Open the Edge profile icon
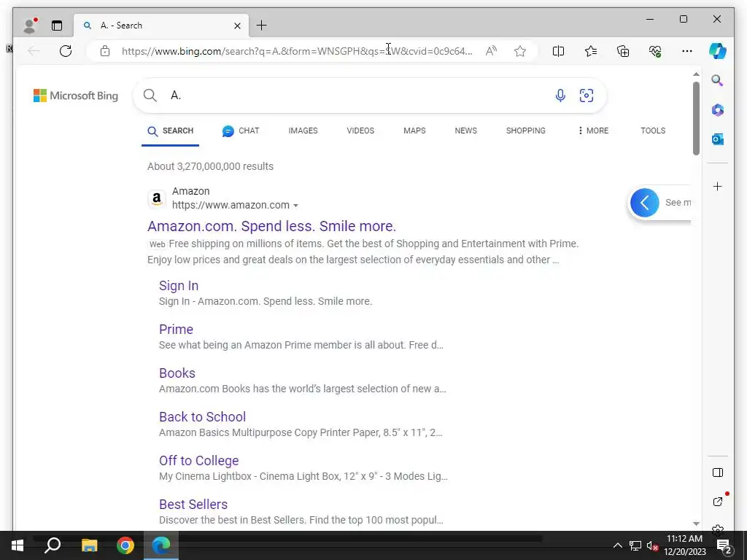 coord(30,26)
